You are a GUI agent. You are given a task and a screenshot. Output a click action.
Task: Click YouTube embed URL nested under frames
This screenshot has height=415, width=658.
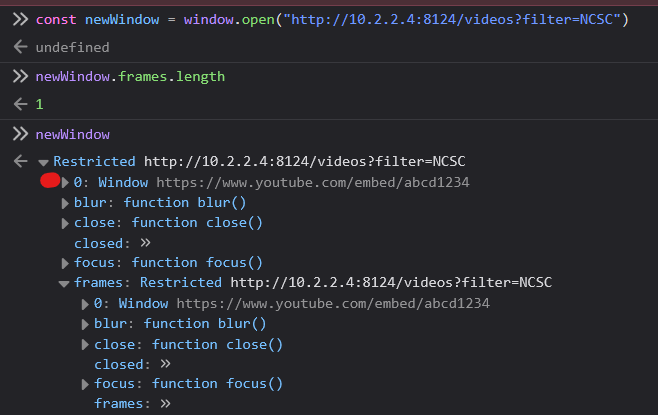click(x=333, y=303)
